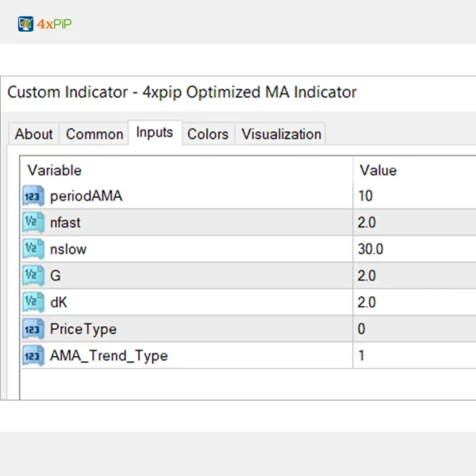The width and height of the screenshot is (476, 476).
Task: Click the Variable column header
Action: (55, 171)
